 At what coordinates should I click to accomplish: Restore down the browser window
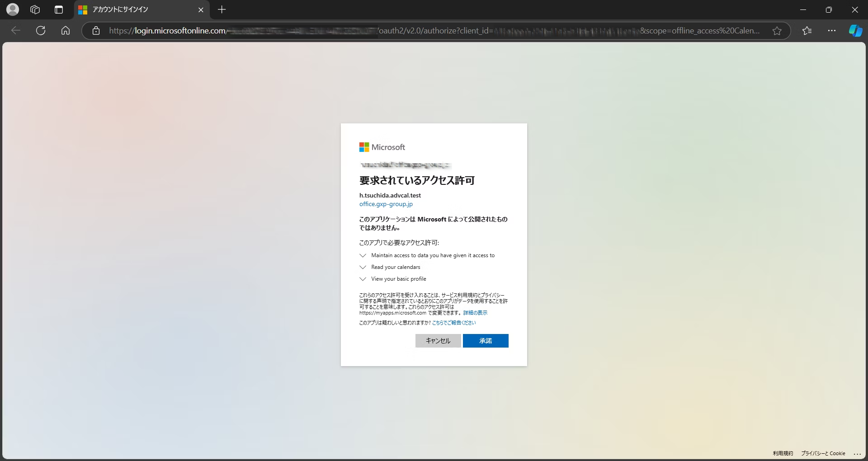pyautogui.click(x=829, y=9)
